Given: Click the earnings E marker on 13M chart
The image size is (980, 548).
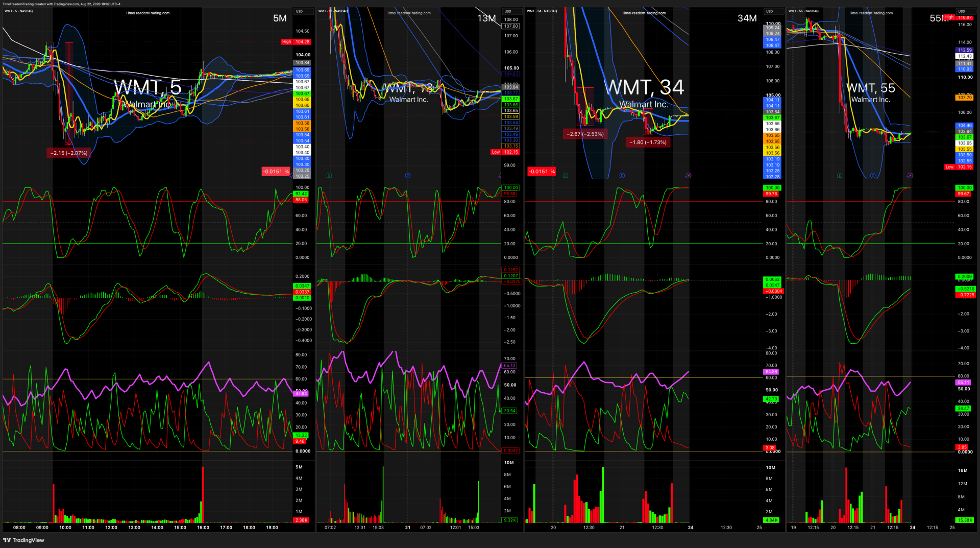Looking at the screenshot, I should (x=329, y=176).
